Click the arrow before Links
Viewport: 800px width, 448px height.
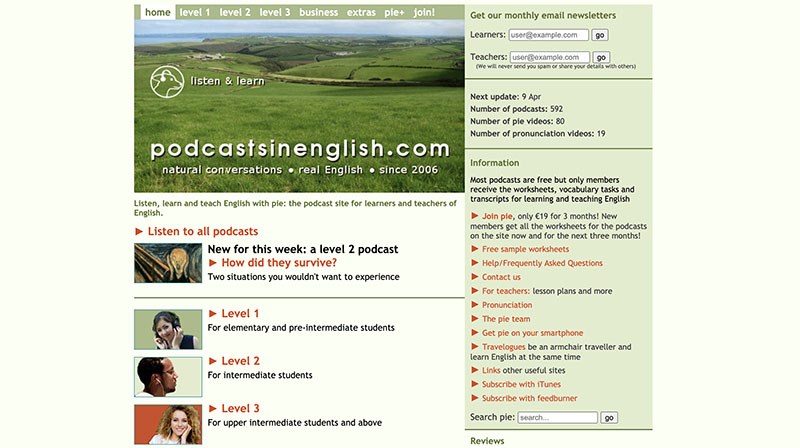[x=475, y=370]
